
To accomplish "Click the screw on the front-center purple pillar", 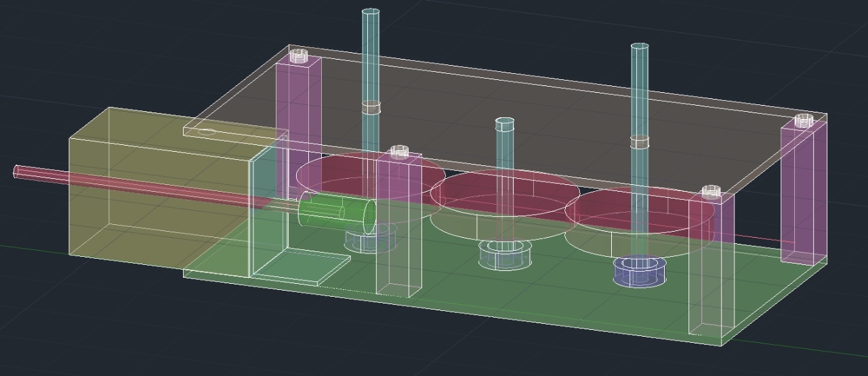I will coord(399,150).
